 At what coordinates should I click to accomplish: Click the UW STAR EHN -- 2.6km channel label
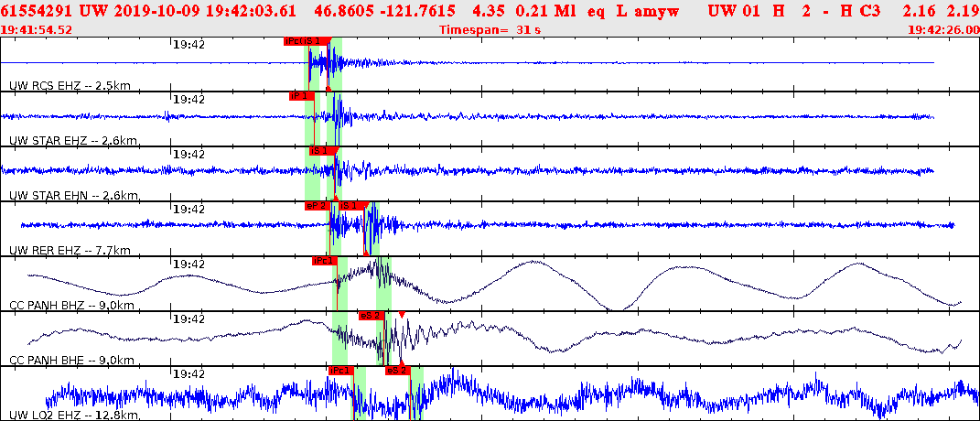click(73, 196)
